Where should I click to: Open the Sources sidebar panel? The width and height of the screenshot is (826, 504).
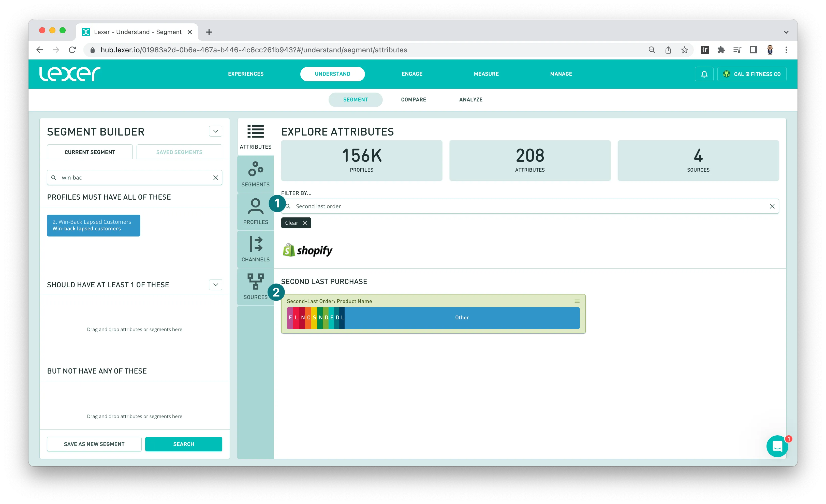(x=255, y=287)
